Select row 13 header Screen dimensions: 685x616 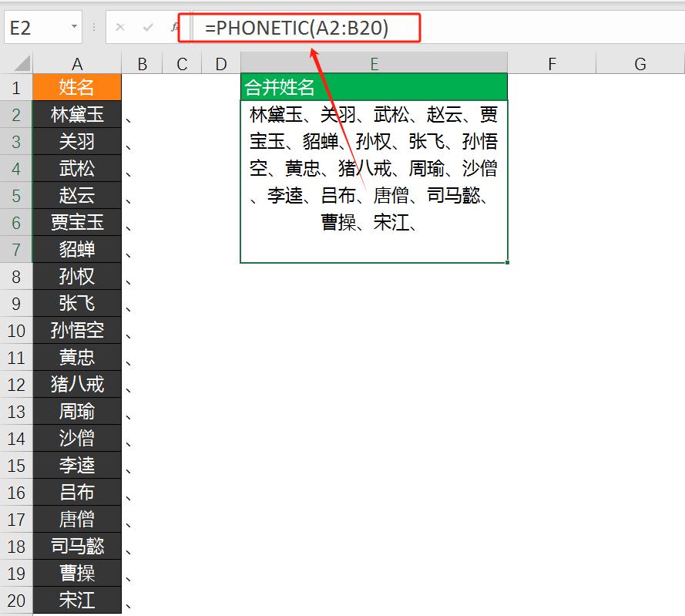coord(16,412)
